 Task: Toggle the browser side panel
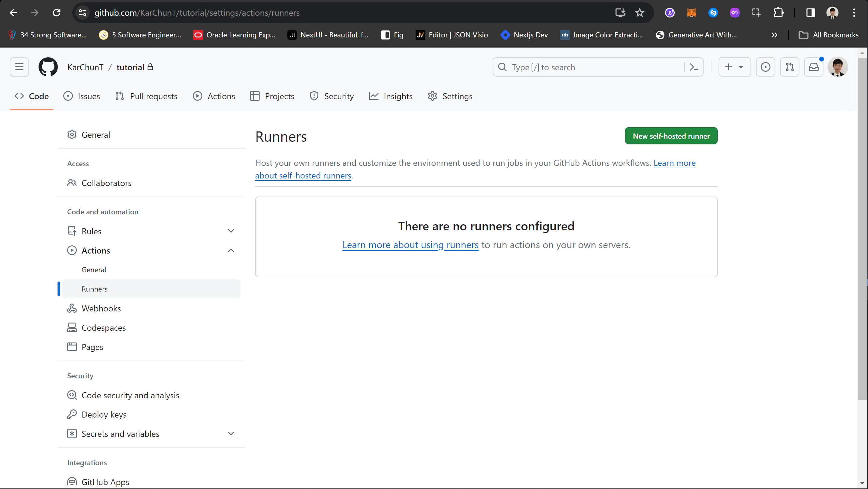[810, 13]
